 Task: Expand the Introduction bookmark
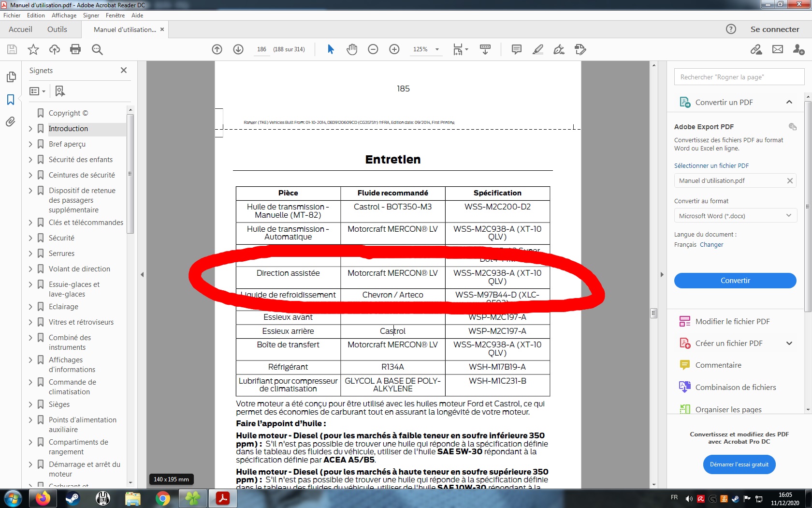pyautogui.click(x=30, y=129)
